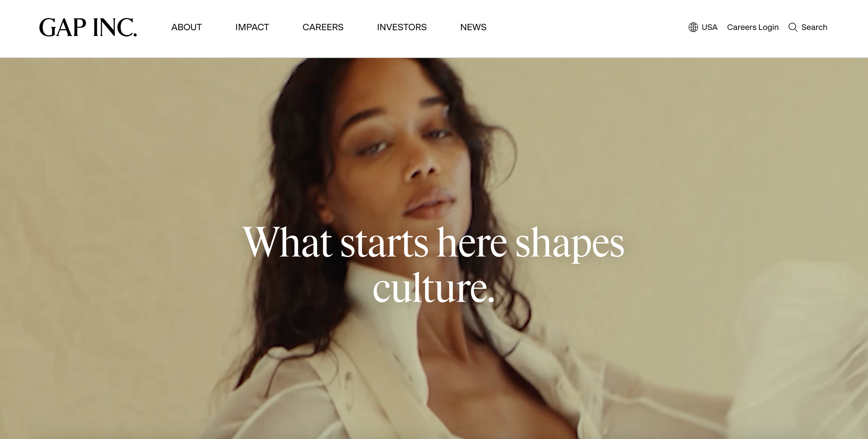Open the INVESTORS section
This screenshot has height=439, width=868.
[x=402, y=27]
